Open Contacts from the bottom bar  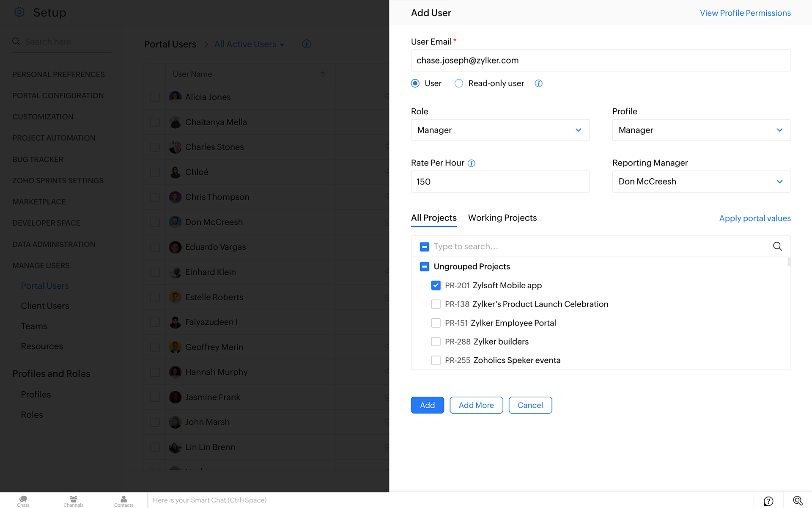point(123,500)
